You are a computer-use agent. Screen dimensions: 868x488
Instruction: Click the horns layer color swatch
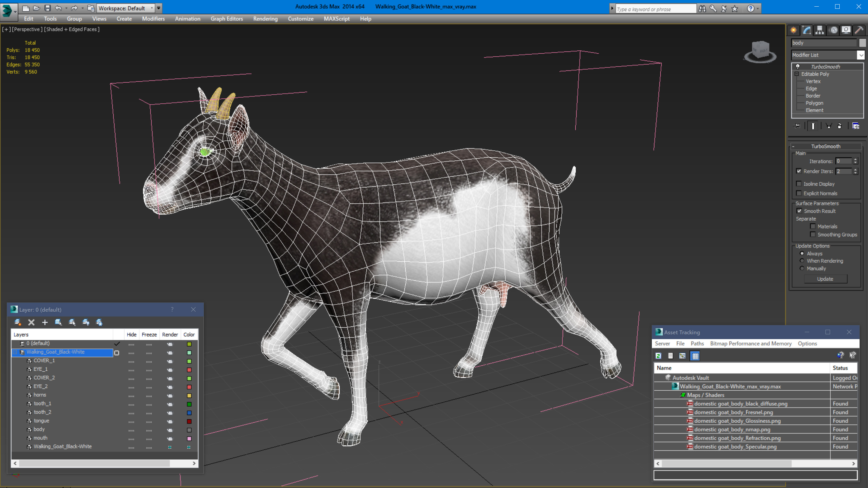pyautogui.click(x=189, y=396)
